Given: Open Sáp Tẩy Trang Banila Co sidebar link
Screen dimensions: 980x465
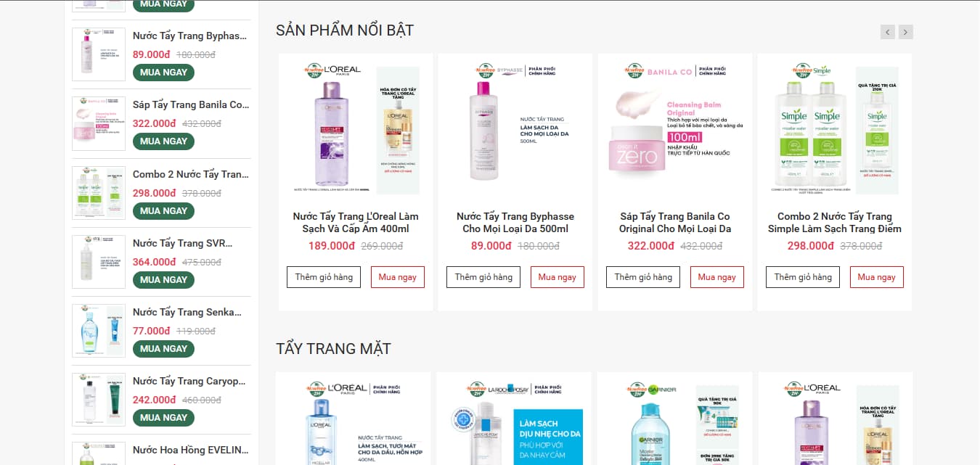Looking at the screenshot, I should [190, 105].
